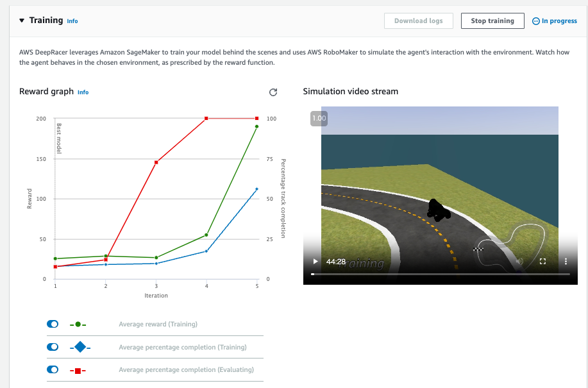Open the video more options menu
This screenshot has height=388, width=588.
click(x=566, y=262)
